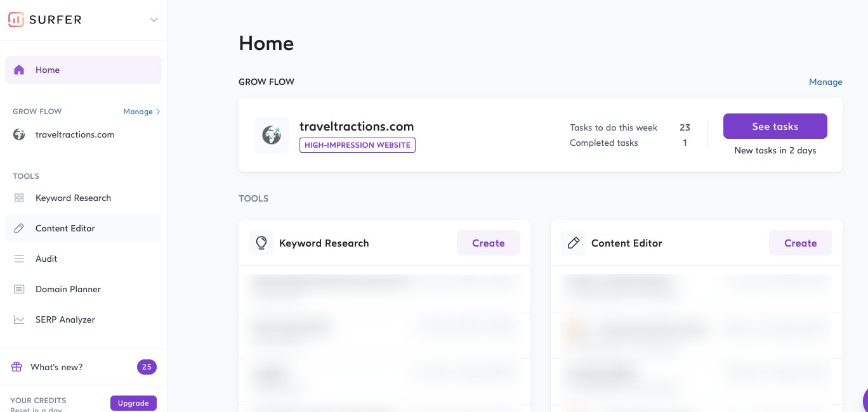The image size is (868, 412).
Task: Click the traveltractions.com globe icon in the sidebar
Action: [19, 134]
